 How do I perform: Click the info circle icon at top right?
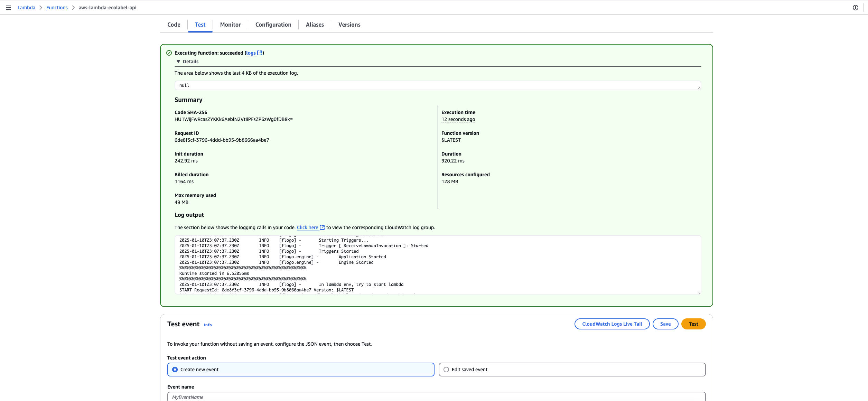855,8
